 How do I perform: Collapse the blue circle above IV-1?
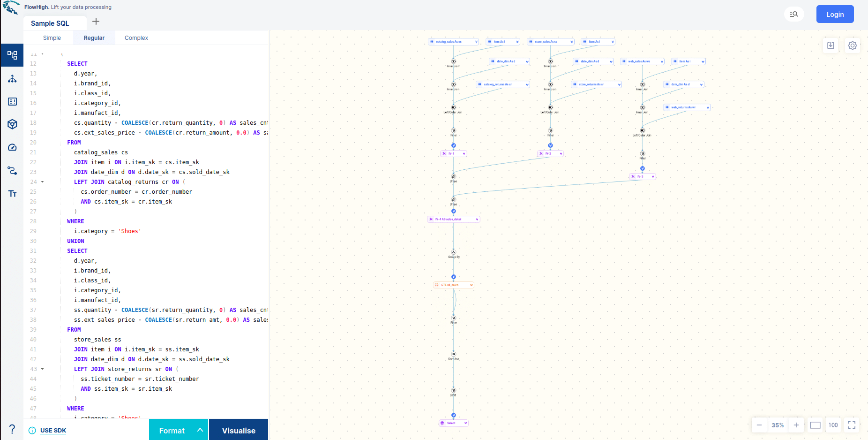click(x=453, y=145)
